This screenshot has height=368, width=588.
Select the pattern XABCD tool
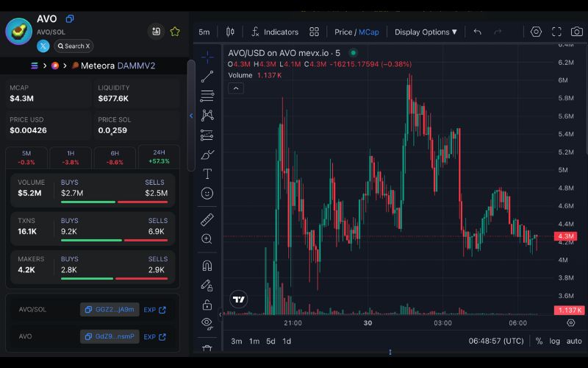click(207, 116)
